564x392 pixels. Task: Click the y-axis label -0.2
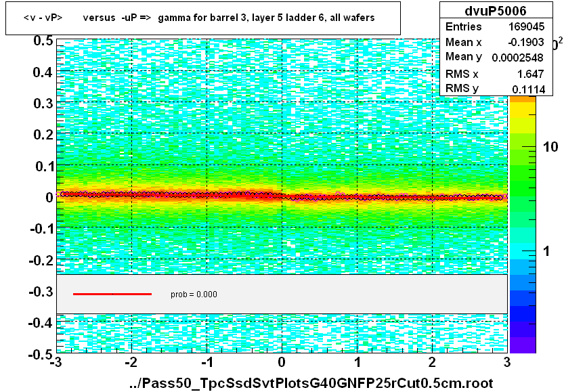point(41,260)
